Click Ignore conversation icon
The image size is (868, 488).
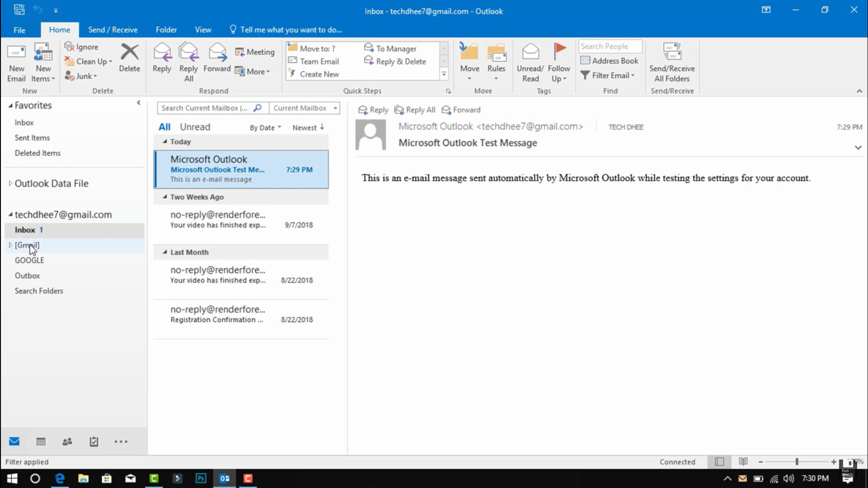pos(69,47)
